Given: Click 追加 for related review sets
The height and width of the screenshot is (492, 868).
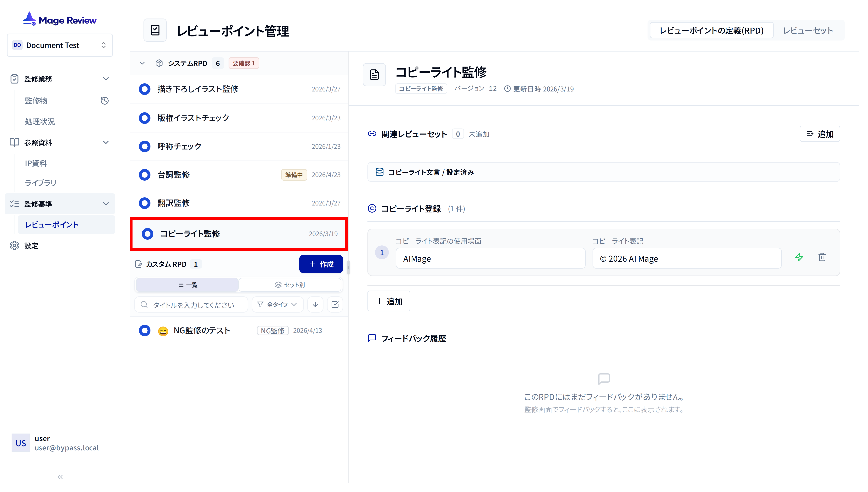Looking at the screenshot, I should click(x=820, y=134).
